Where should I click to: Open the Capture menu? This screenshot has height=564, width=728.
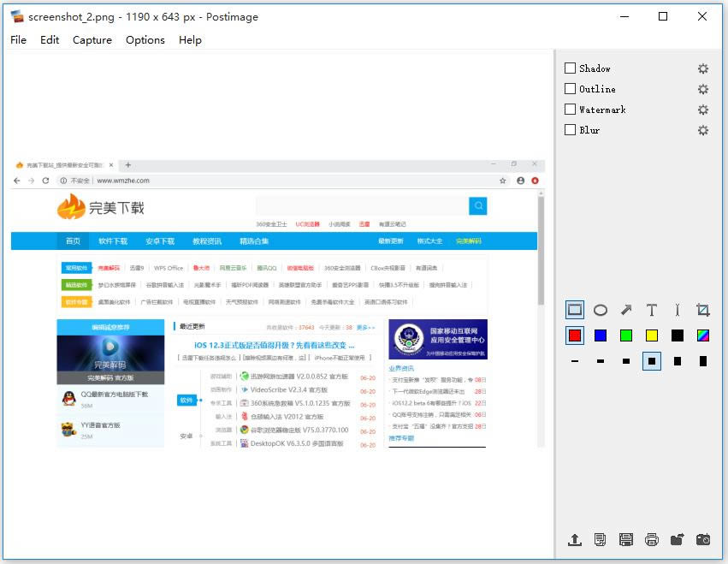[x=92, y=40]
